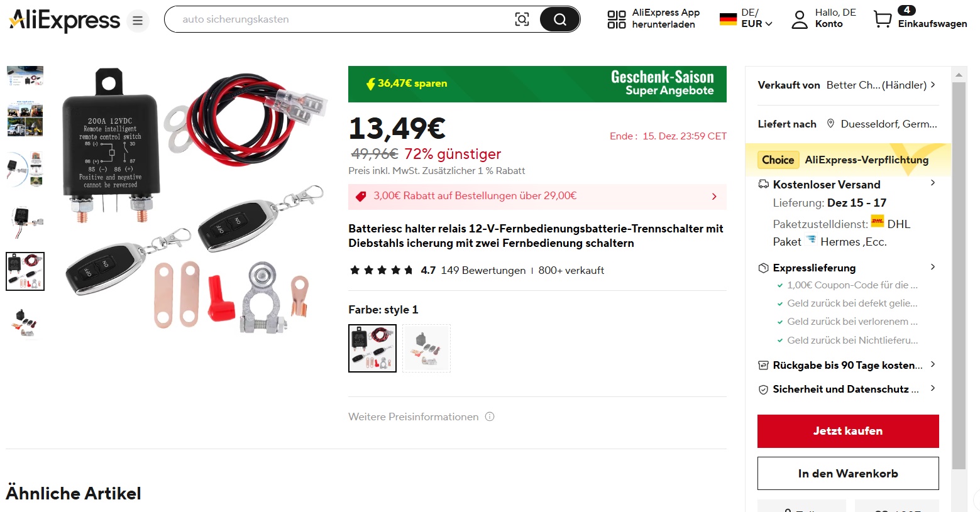Viewport: 980px width, 512px height.
Task: Expand Rückgabe bis 90 Tage info
Action: [847, 365]
